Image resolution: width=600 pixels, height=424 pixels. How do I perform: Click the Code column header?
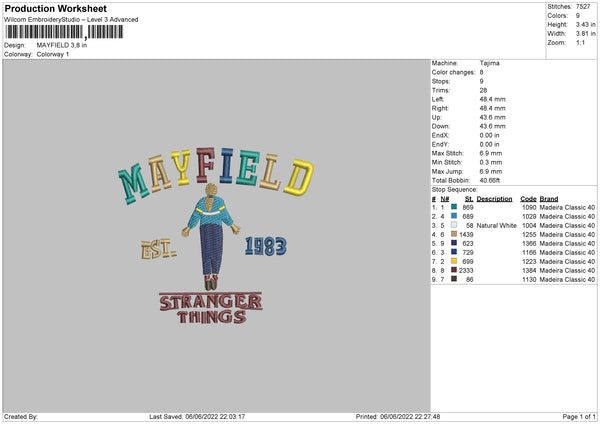point(528,199)
